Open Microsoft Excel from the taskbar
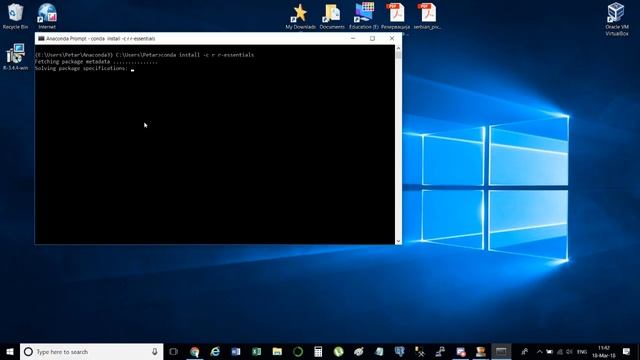The height and width of the screenshot is (360, 640). click(x=256, y=351)
